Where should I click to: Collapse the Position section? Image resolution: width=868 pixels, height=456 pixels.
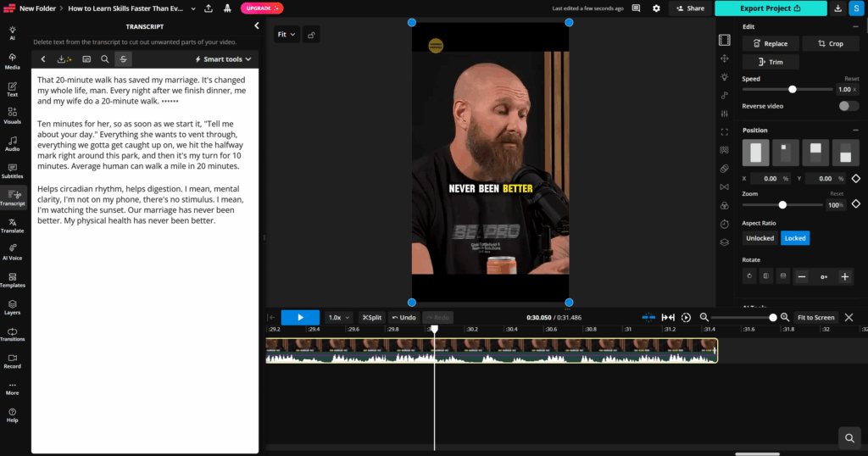[856, 131]
